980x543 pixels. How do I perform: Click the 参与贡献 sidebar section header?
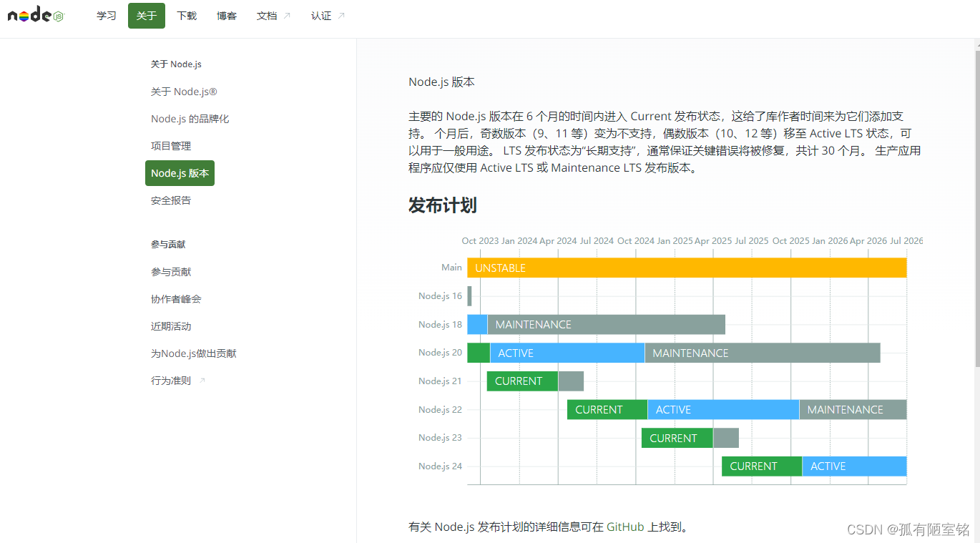168,245
